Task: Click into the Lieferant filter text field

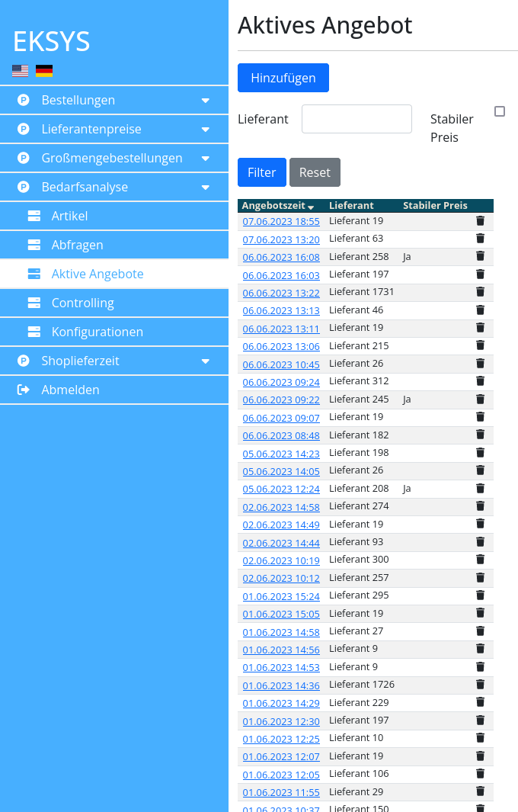Action: click(357, 119)
